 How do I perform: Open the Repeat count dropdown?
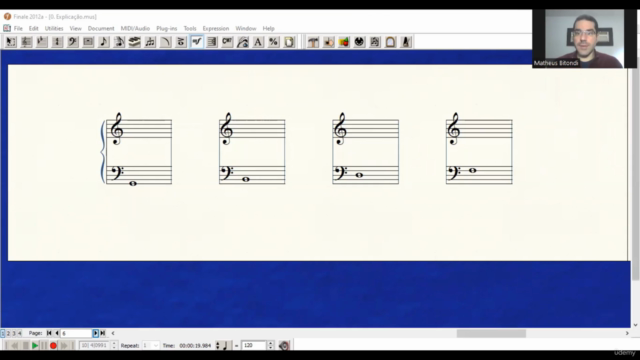[x=155, y=346]
